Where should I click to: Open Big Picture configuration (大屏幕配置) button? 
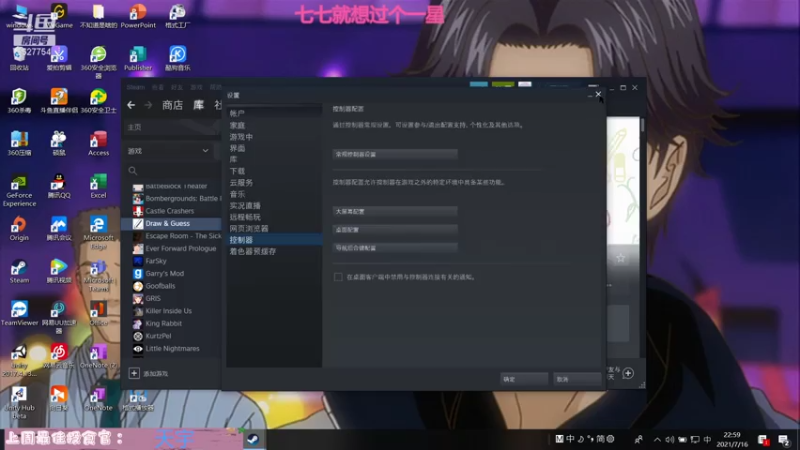click(x=395, y=211)
